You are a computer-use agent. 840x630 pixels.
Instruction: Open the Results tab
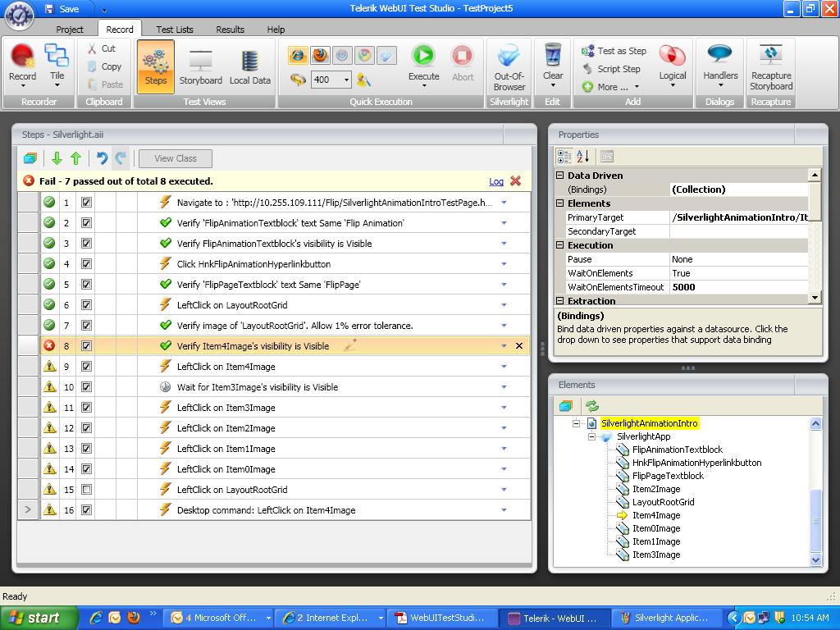click(230, 30)
